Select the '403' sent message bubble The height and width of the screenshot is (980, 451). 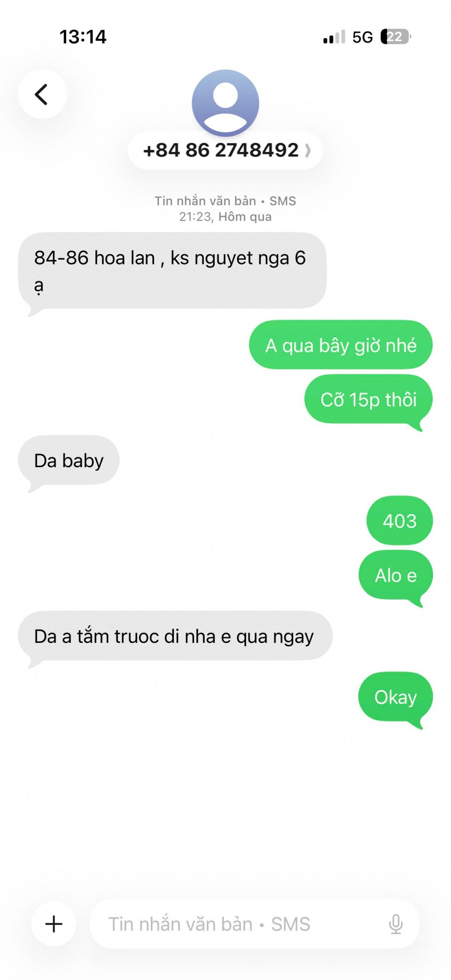[x=399, y=520]
